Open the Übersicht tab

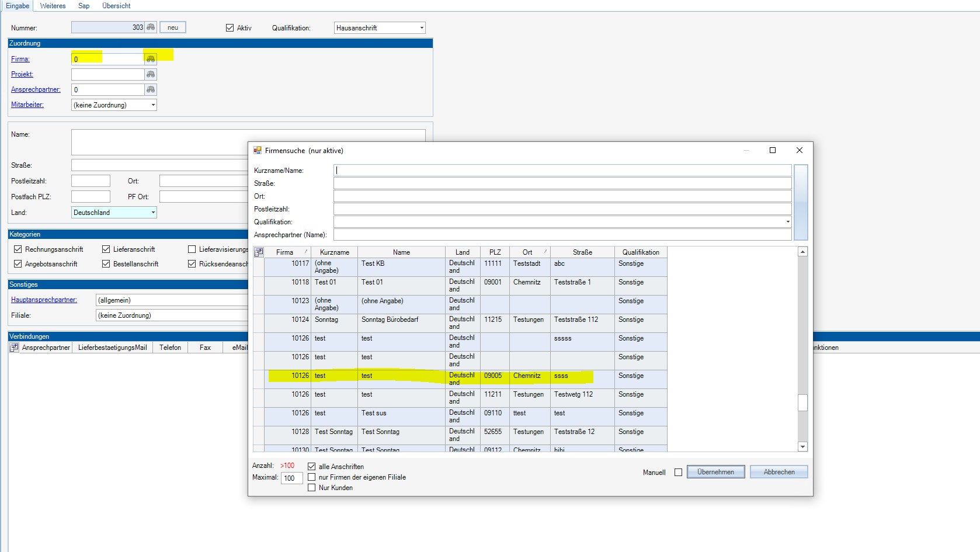[116, 6]
